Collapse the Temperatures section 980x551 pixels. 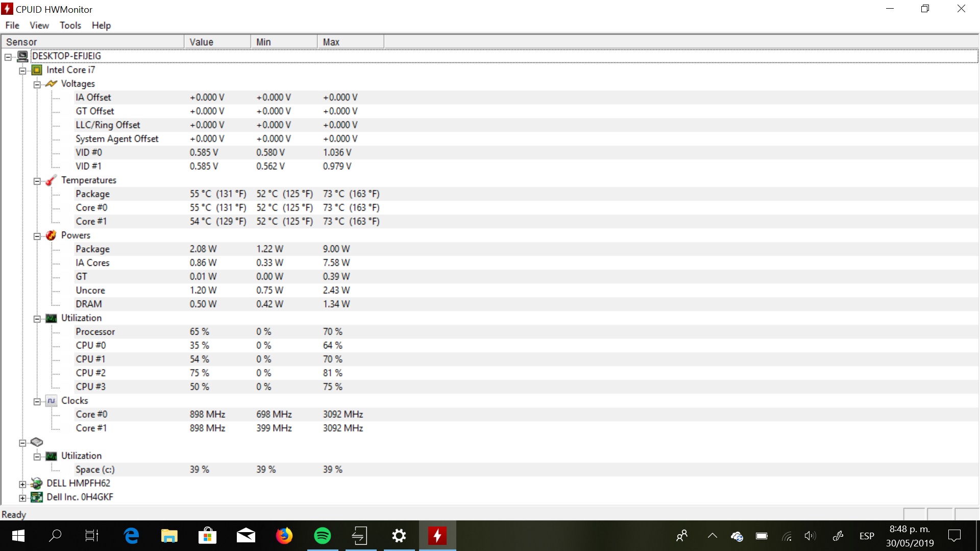point(37,181)
